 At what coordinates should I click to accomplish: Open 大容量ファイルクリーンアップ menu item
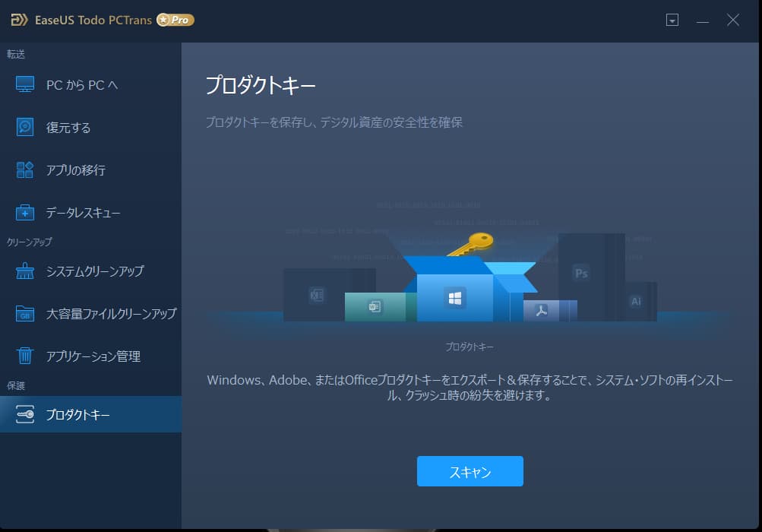(90, 314)
